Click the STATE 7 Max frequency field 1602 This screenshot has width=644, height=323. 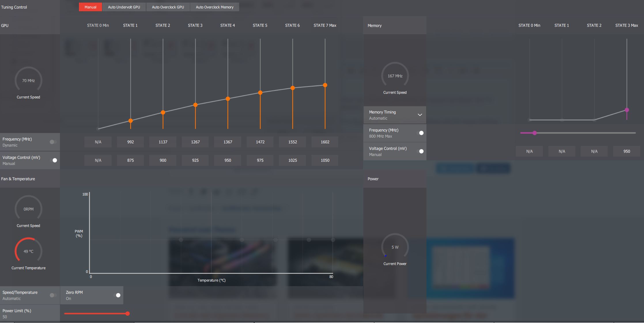click(x=325, y=142)
